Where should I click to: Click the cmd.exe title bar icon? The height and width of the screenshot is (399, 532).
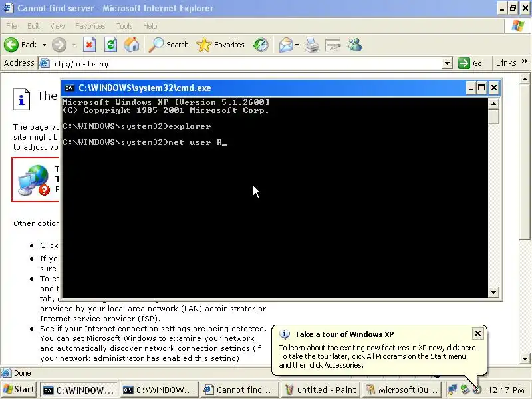[x=70, y=88]
